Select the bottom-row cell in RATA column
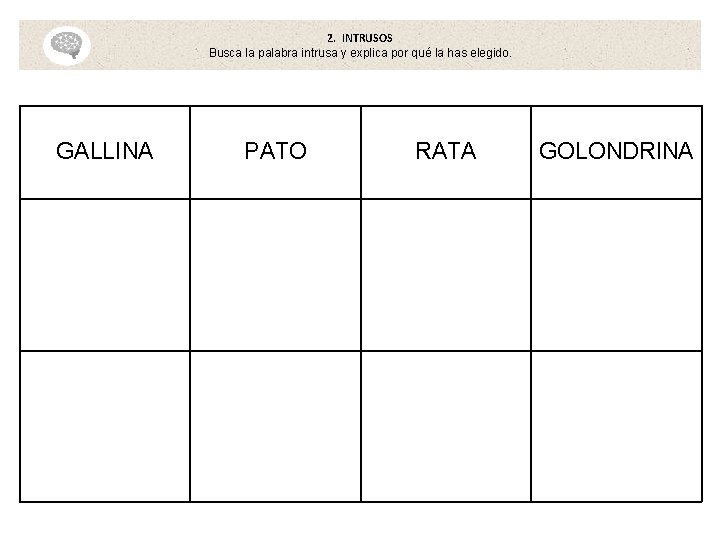This screenshot has height=540, width=720. point(445,425)
